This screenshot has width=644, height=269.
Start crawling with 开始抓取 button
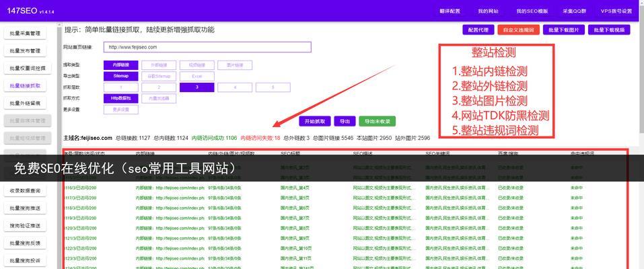315,121
